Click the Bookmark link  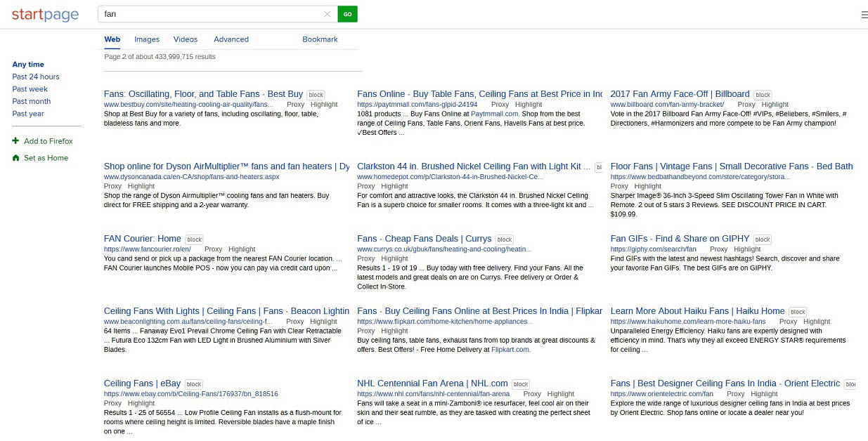click(x=320, y=39)
